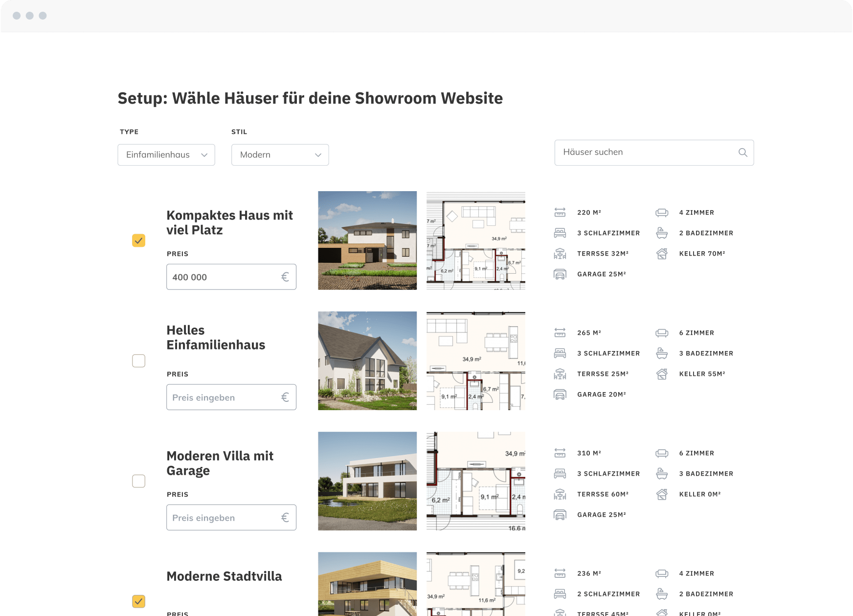Click the bathtub icon beside 2 BADEZIMMER in the Kompaktes Haus row
853x616 pixels.
coord(662,233)
